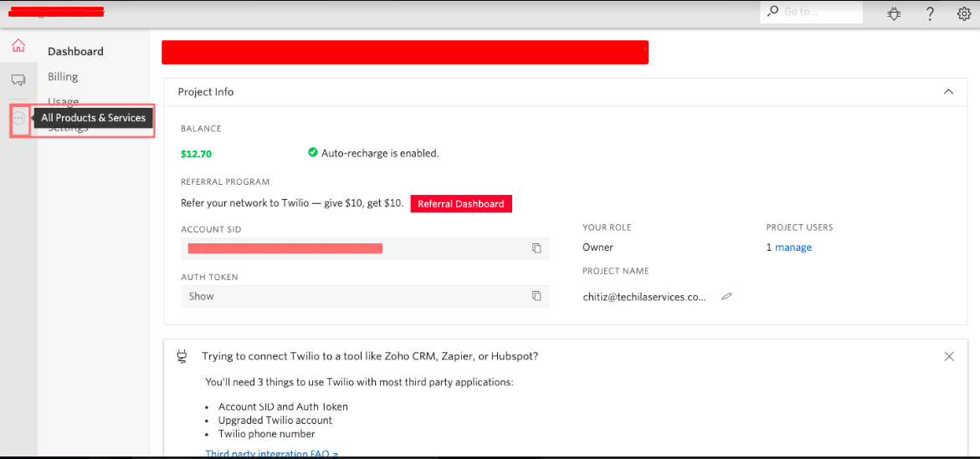The image size is (980, 459).
Task: Click the green auto-recharge checkmark icon
Action: coord(313,152)
